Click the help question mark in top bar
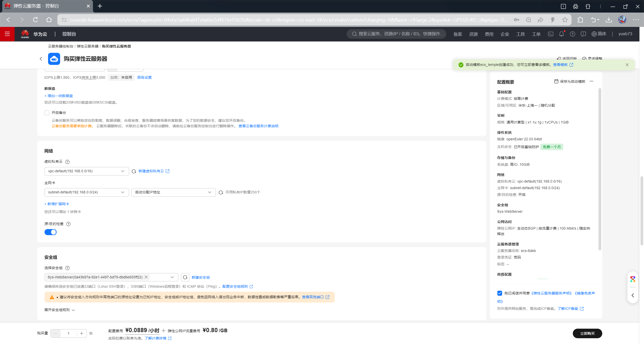The height and width of the screenshot is (344, 644). click(572, 34)
